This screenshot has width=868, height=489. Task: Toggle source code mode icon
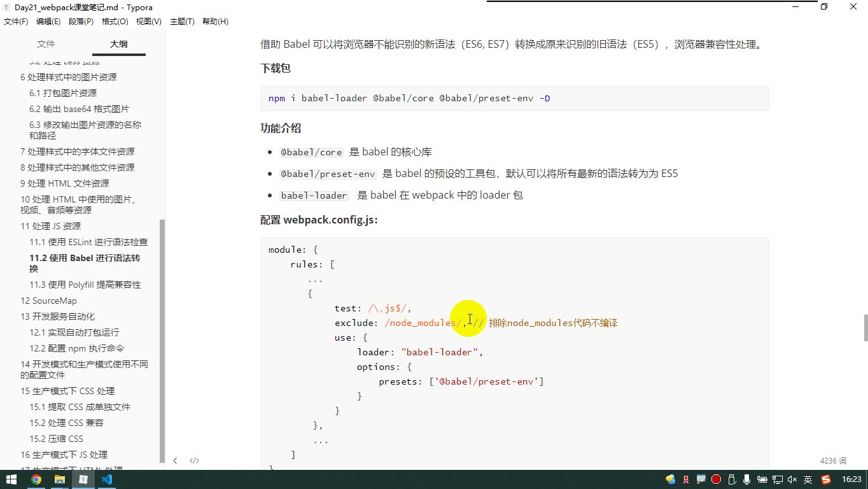[194, 460]
